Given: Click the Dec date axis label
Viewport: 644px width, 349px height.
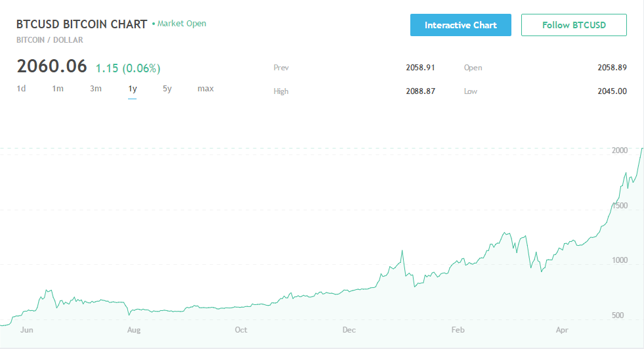Looking at the screenshot, I should tap(349, 330).
